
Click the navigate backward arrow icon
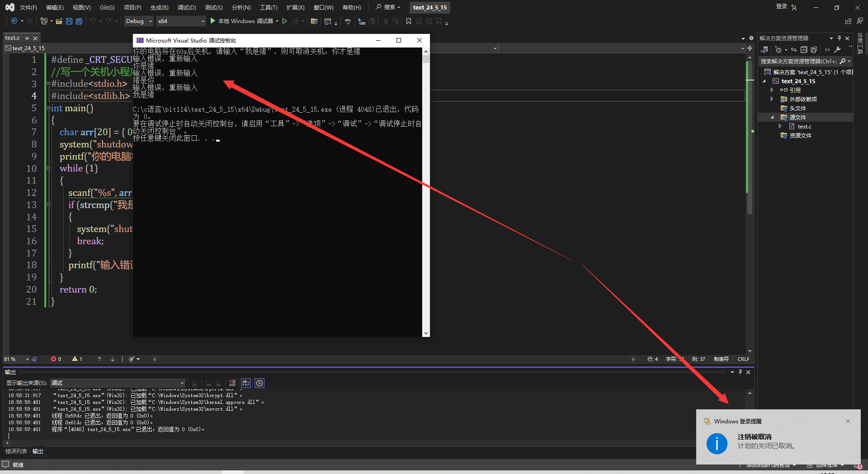14,21
